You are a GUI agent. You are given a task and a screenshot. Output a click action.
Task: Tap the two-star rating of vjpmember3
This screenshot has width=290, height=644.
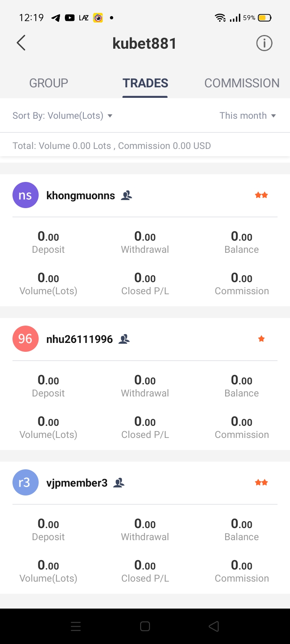coord(261,483)
